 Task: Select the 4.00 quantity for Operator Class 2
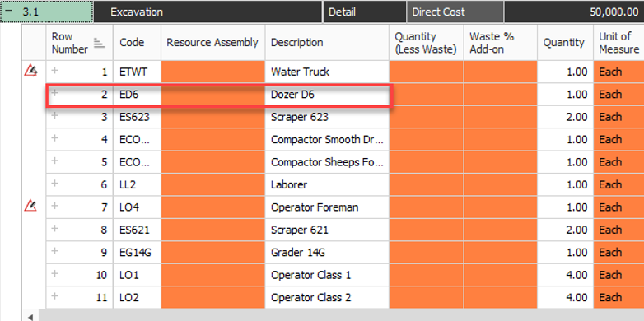(565, 298)
